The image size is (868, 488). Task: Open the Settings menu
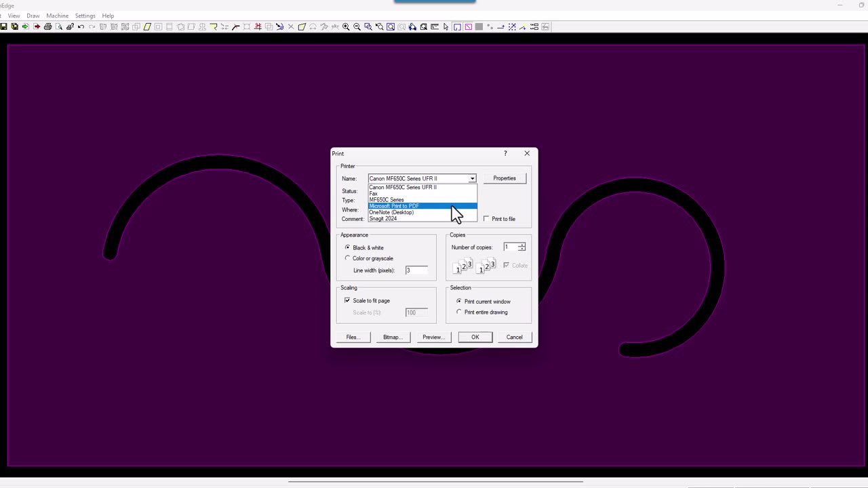[85, 16]
